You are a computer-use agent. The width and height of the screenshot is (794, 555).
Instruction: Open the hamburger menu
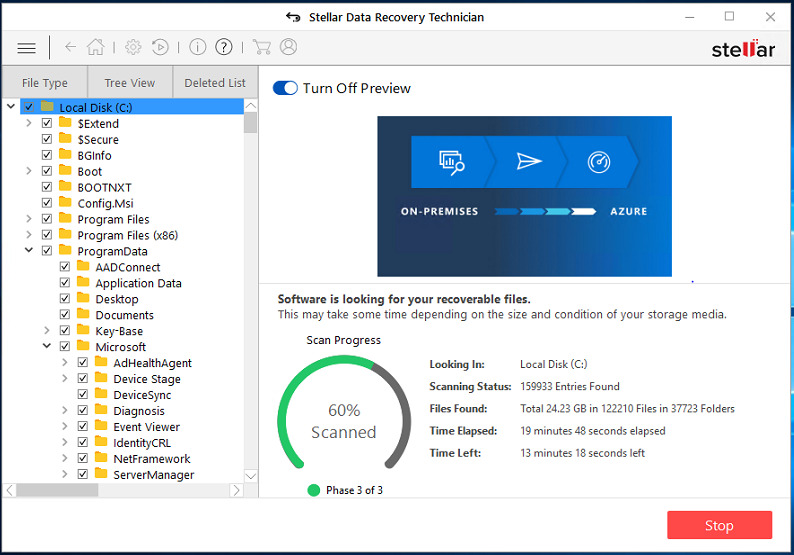27,47
